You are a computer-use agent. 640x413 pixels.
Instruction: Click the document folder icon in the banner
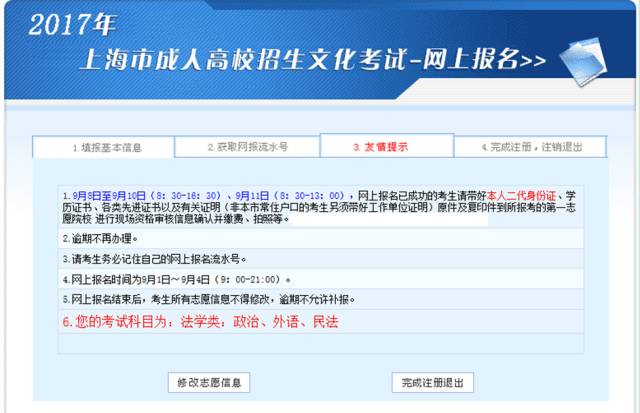click(x=584, y=61)
